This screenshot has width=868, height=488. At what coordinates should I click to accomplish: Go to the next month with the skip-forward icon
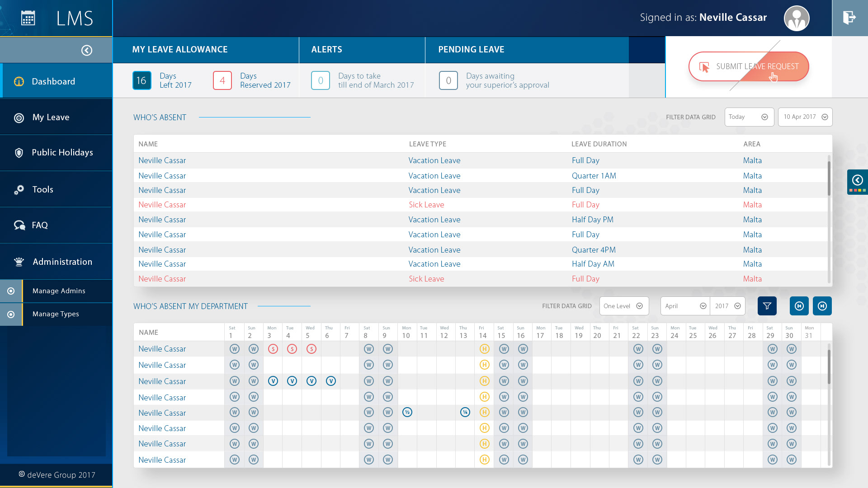click(822, 306)
